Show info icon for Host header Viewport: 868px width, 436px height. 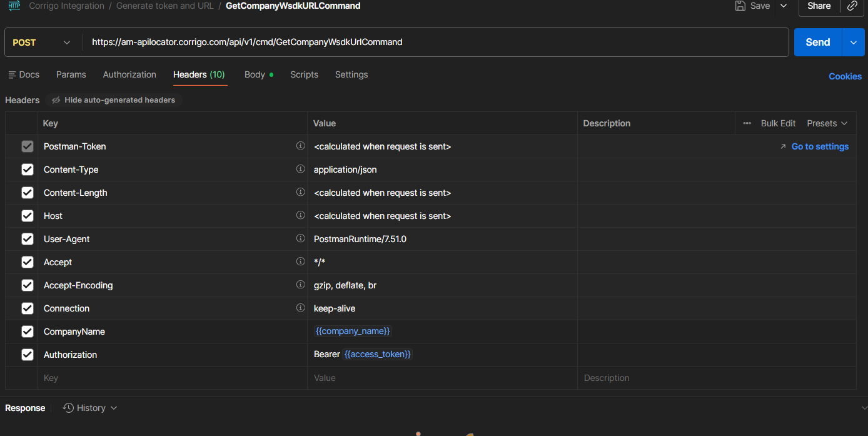pos(300,215)
